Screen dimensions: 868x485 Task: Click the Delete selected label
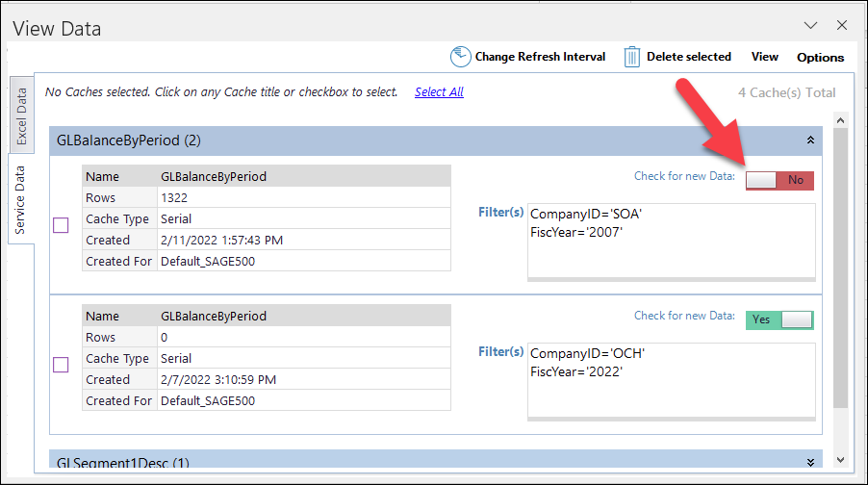pyautogui.click(x=689, y=57)
